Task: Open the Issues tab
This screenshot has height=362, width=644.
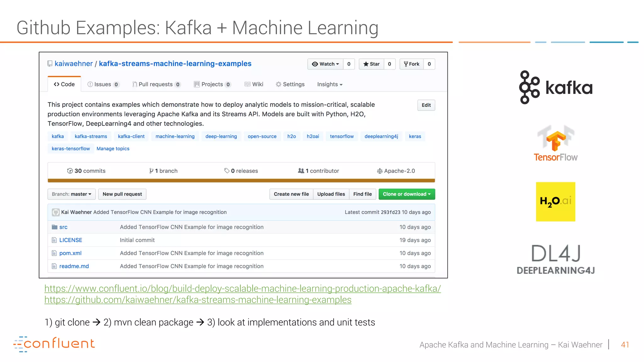Action: click(103, 84)
